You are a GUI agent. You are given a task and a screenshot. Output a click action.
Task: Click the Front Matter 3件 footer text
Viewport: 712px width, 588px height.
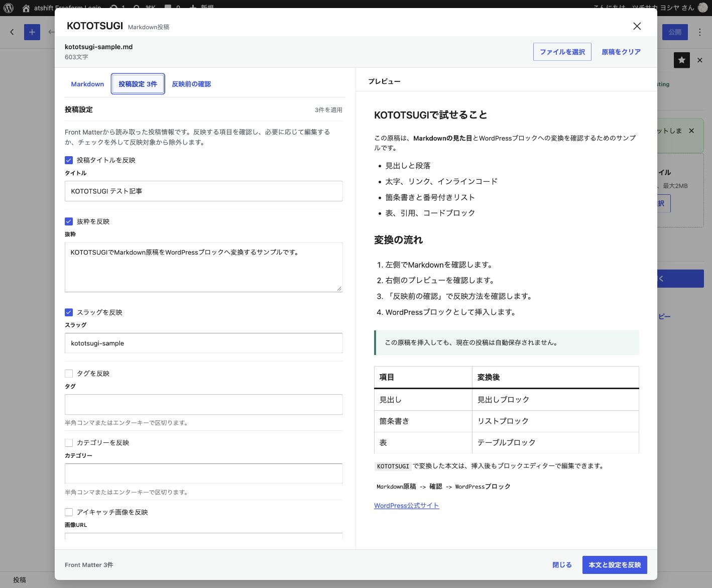point(89,565)
